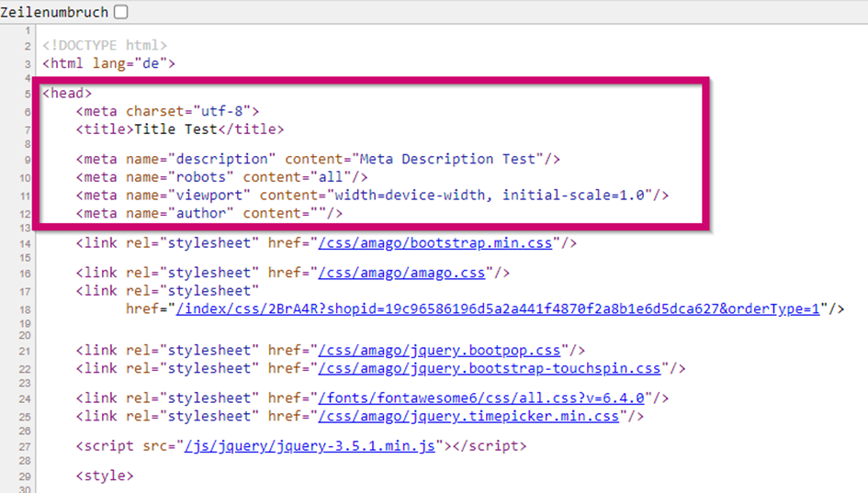Click line number 21 in gutter
The height and width of the screenshot is (493, 868).
[x=25, y=352]
